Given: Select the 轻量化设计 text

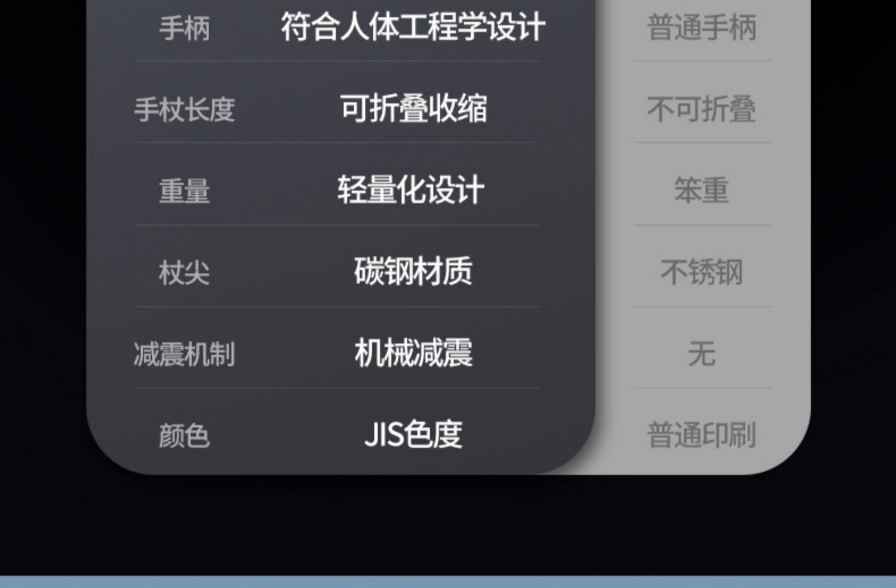Looking at the screenshot, I should click(x=411, y=190).
